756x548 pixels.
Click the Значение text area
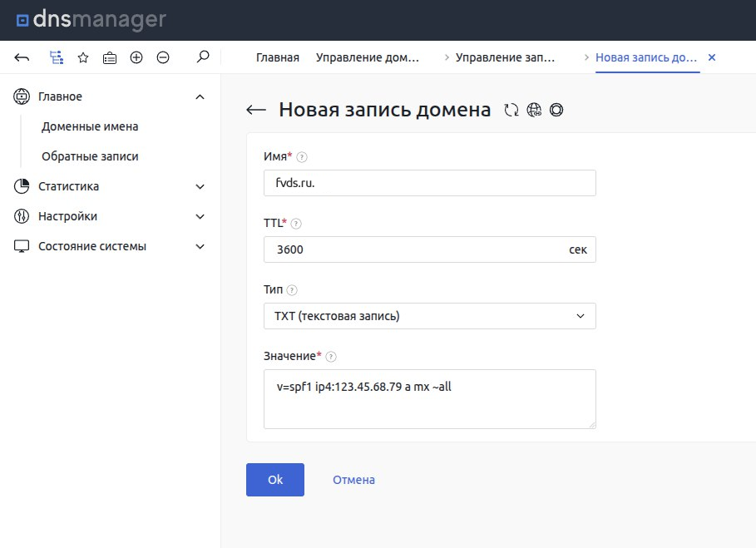430,399
